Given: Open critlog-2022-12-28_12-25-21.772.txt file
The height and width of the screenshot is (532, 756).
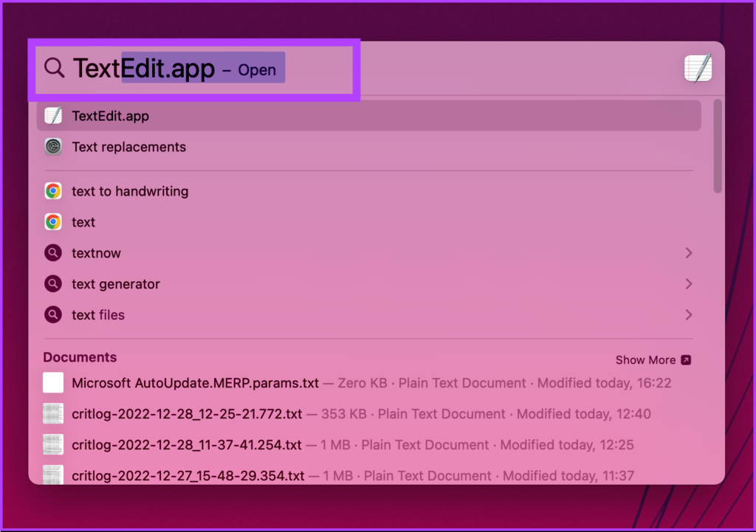Looking at the screenshot, I should coord(187,414).
